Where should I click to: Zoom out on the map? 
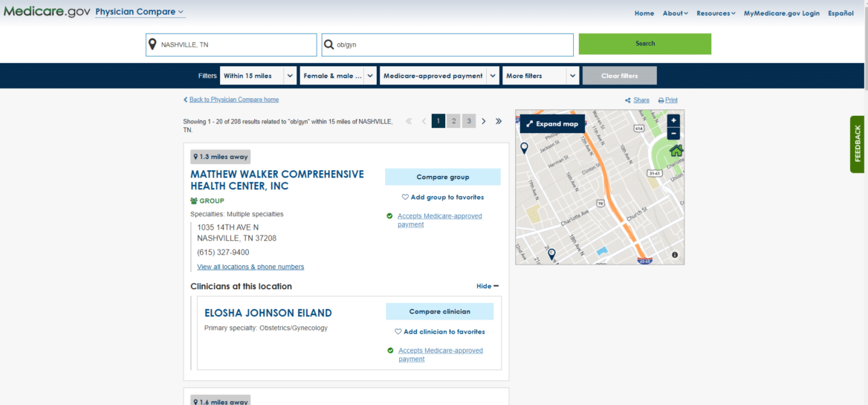(673, 133)
